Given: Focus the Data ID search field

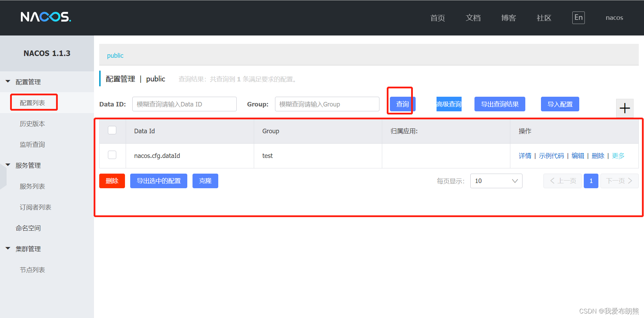Looking at the screenshot, I should click(x=184, y=104).
